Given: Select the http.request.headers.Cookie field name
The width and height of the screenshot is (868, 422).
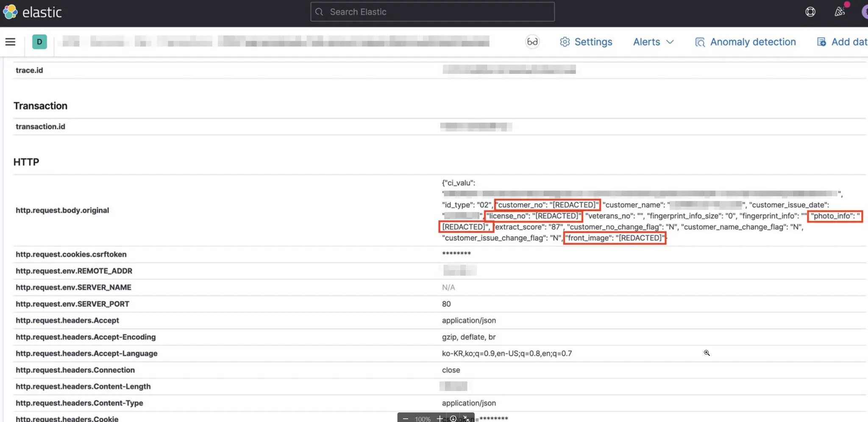Looking at the screenshot, I should [x=67, y=419].
